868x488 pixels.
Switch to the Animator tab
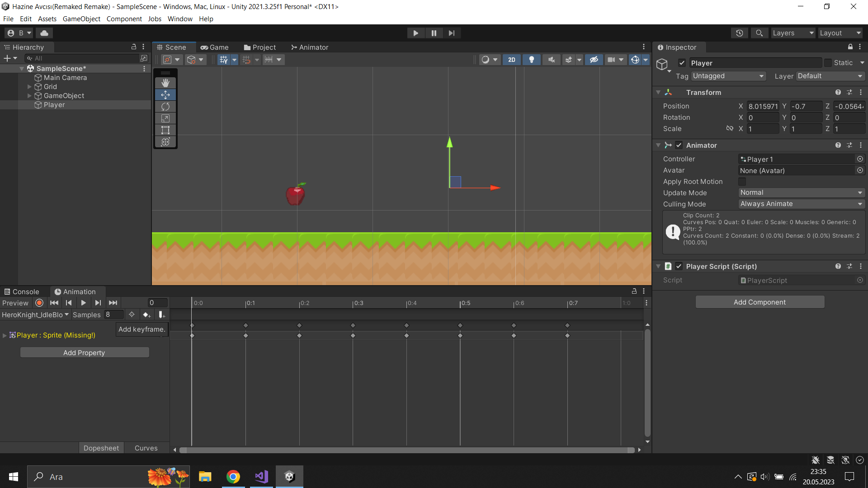(310, 47)
